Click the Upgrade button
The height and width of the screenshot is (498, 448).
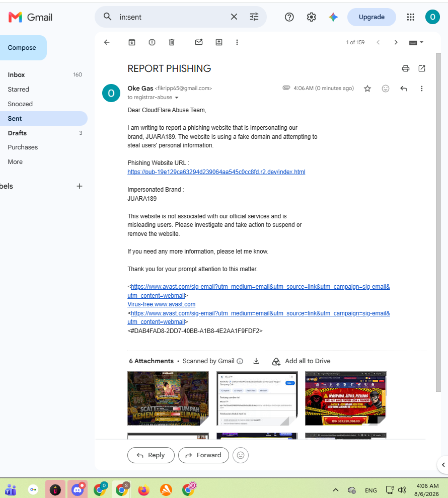371,17
